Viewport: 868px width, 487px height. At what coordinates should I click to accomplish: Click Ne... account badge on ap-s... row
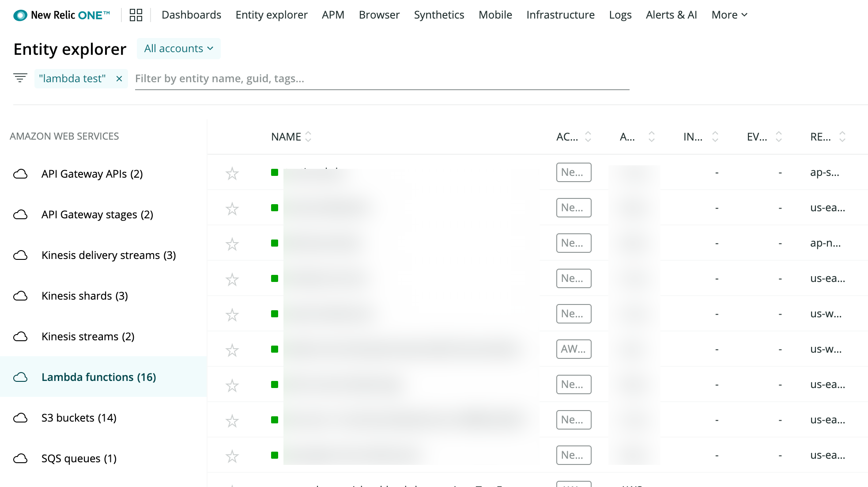click(574, 172)
